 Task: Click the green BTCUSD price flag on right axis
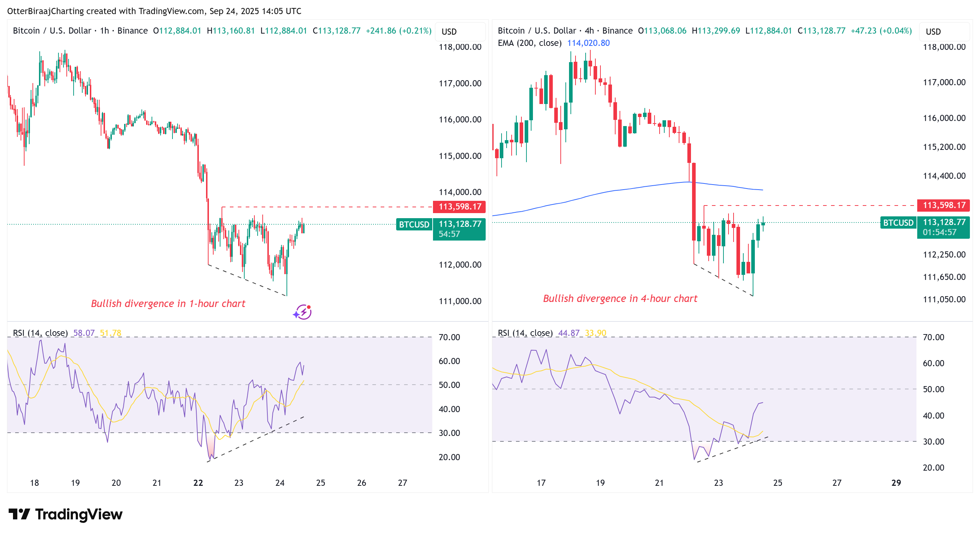[x=898, y=223]
